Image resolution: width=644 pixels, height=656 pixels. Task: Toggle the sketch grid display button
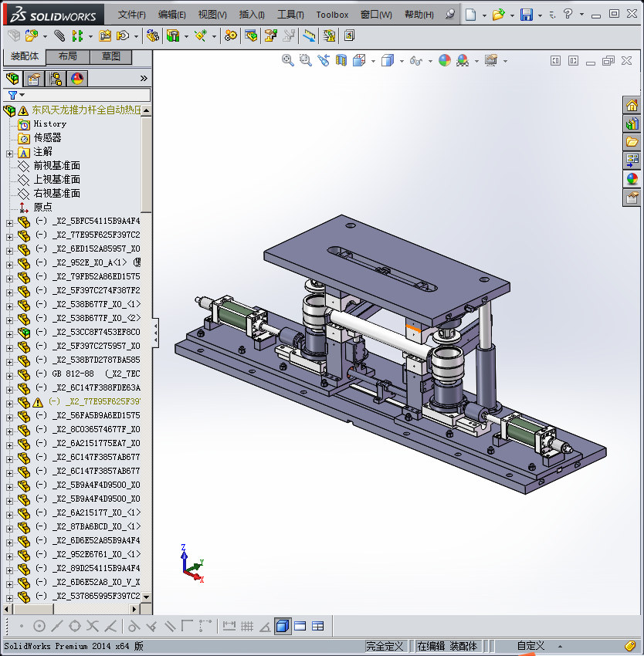coord(247,626)
